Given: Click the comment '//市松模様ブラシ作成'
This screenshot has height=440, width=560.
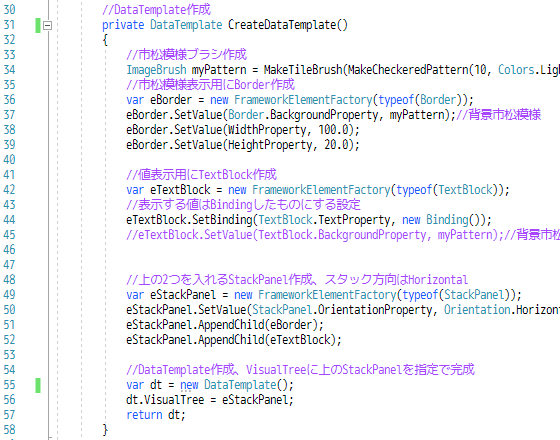Looking at the screenshot, I should (x=186, y=55).
